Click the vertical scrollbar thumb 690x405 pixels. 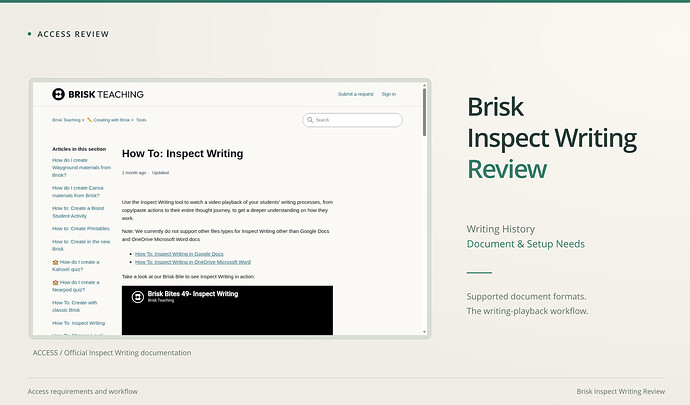(x=425, y=112)
